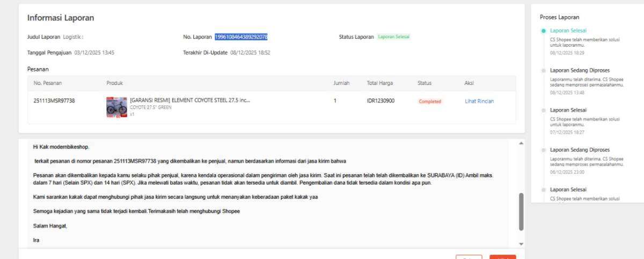This screenshot has width=644, height=259.
Task: Click timeline dot for the 08/12/2025 13:48 entry
Action: coord(544,70)
